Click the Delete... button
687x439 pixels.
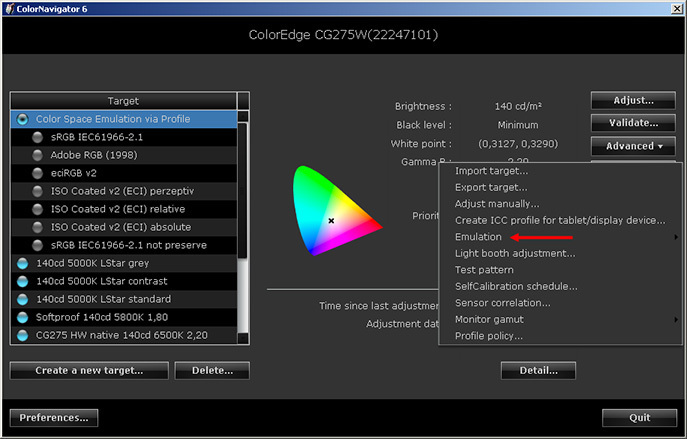click(212, 371)
